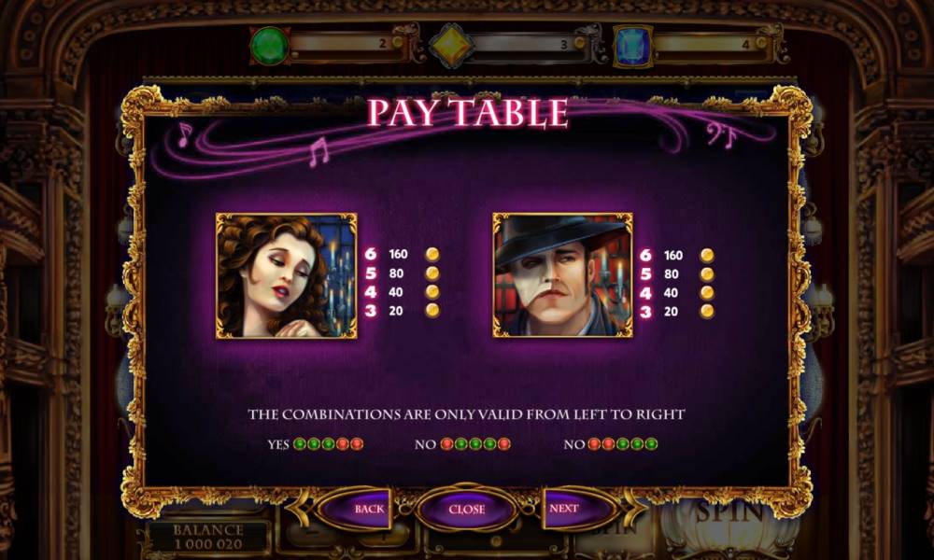
Task: Click the blue sapphire gem icon
Action: pyautogui.click(x=632, y=45)
